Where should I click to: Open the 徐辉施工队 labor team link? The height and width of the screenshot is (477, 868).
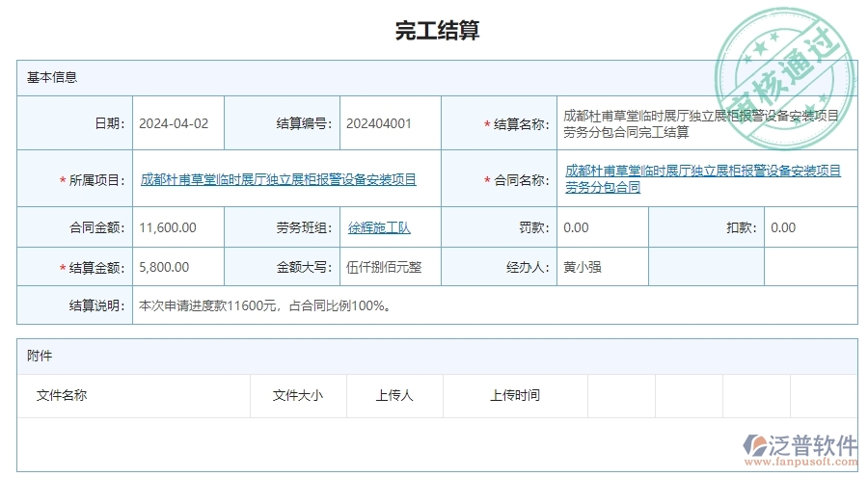click(x=379, y=227)
